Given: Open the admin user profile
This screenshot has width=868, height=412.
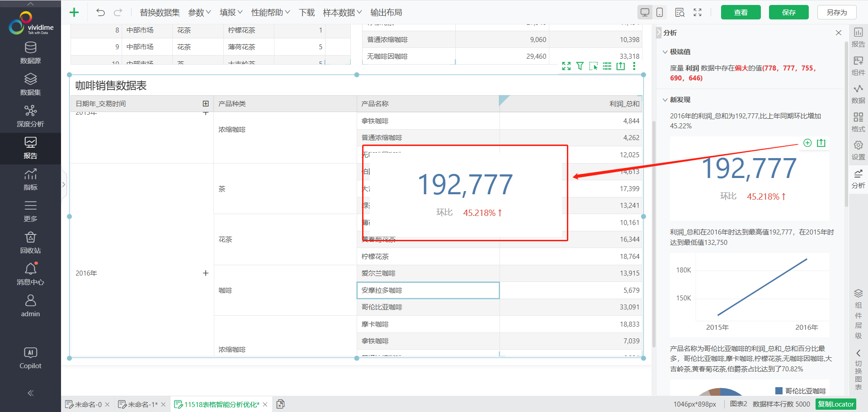Looking at the screenshot, I should 30,306.
